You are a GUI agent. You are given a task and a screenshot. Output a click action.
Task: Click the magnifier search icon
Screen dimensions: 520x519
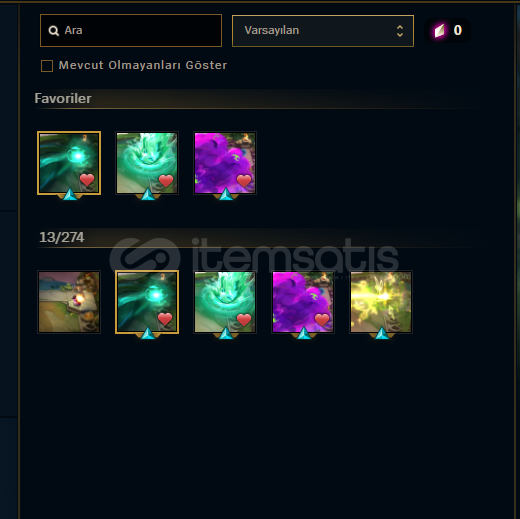pyautogui.click(x=53, y=31)
